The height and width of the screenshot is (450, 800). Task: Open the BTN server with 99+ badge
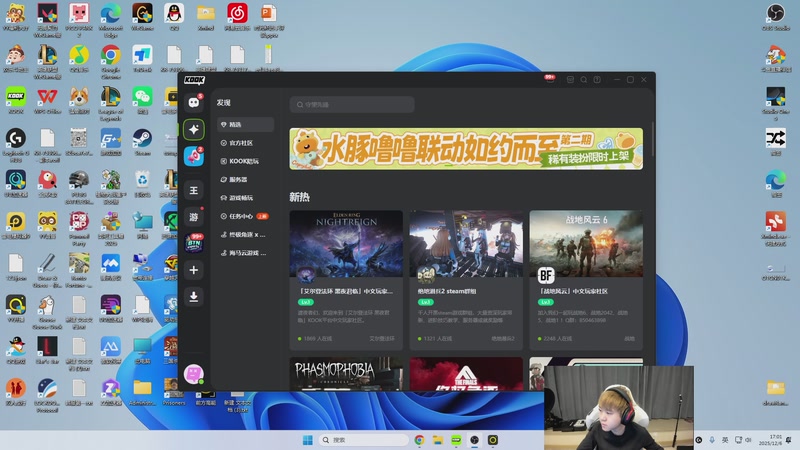pyautogui.click(x=194, y=244)
